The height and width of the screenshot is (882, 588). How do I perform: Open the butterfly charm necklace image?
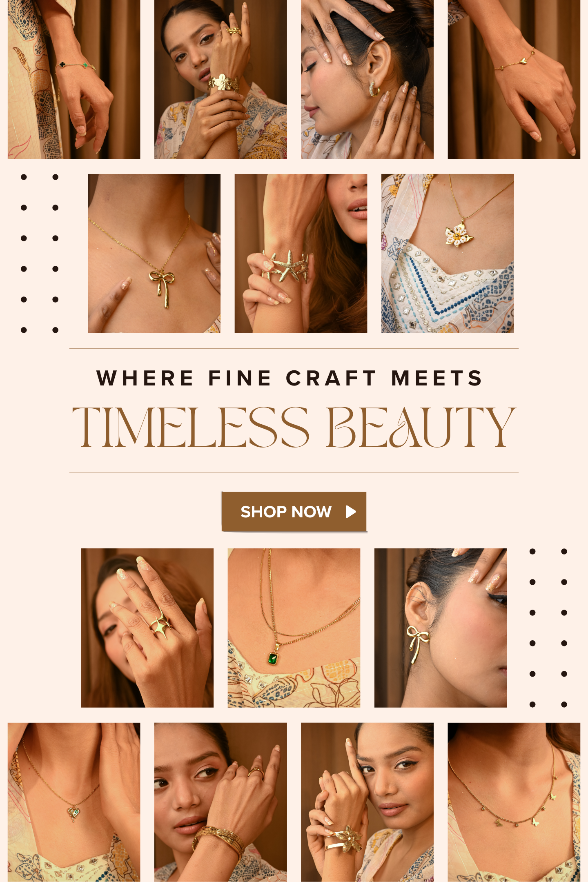[x=514, y=802]
